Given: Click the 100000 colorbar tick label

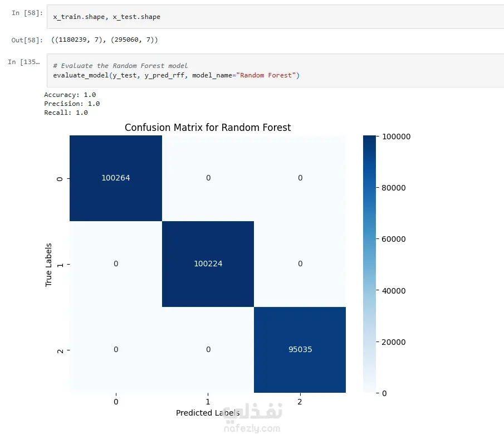Looking at the screenshot, I should point(396,136).
